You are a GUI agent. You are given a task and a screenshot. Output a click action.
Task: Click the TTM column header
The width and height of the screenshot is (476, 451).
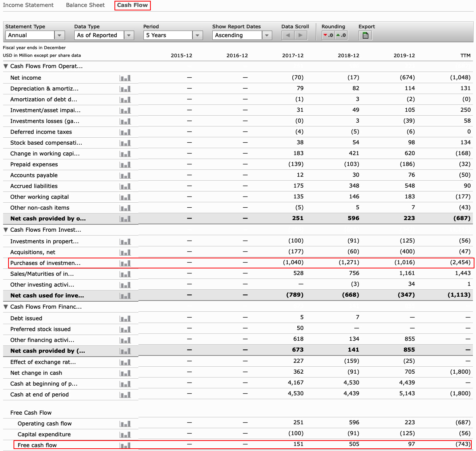click(x=466, y=56)
